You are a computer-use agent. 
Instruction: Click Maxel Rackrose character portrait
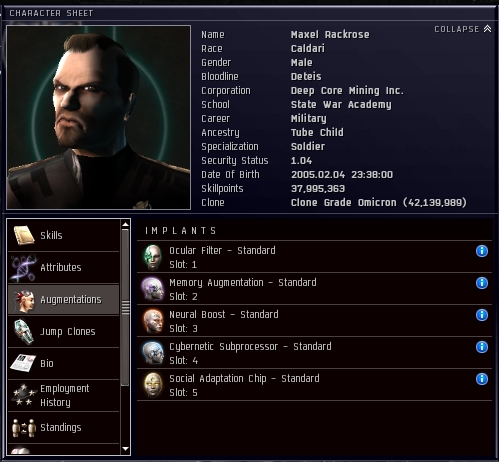[x=99, y=117]
